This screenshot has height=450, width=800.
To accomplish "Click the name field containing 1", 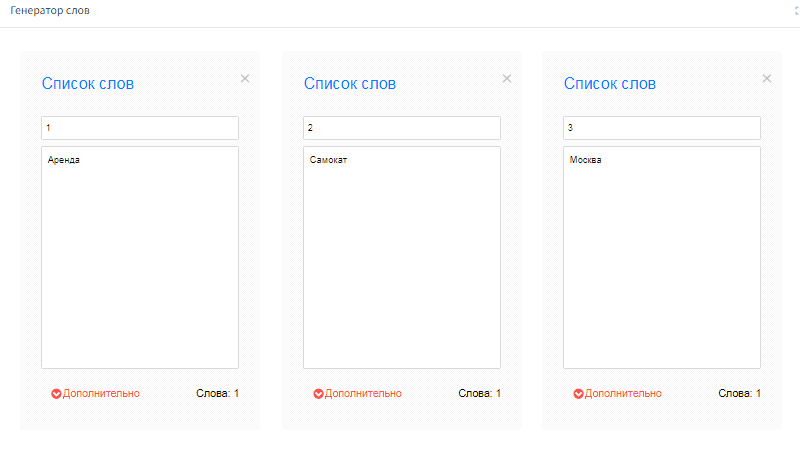I will point(140,128).
